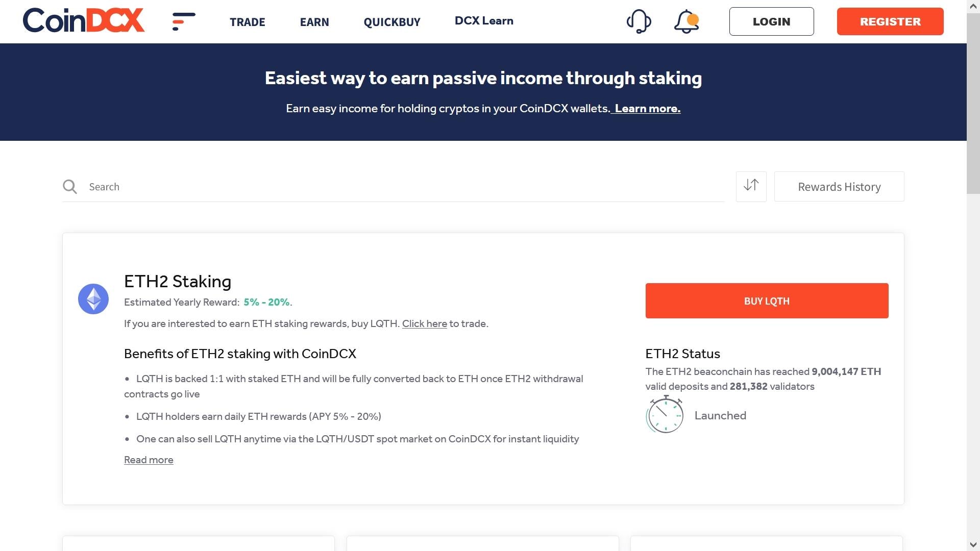
Task: Open the headset support icon
Action: coord(639,21)
